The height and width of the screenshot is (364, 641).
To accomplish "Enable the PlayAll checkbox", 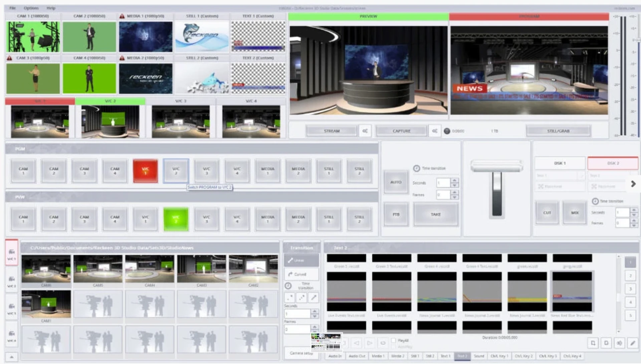I will click(x=393, y=340).
